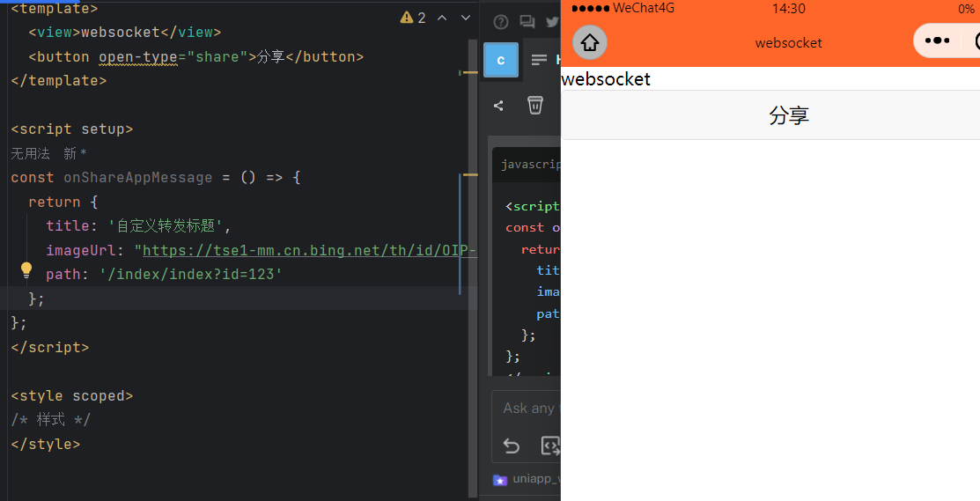This screenshot has width=980, height=501.
Task: Open the chat feedback bubbles icon
Action: tap(527, 23)
